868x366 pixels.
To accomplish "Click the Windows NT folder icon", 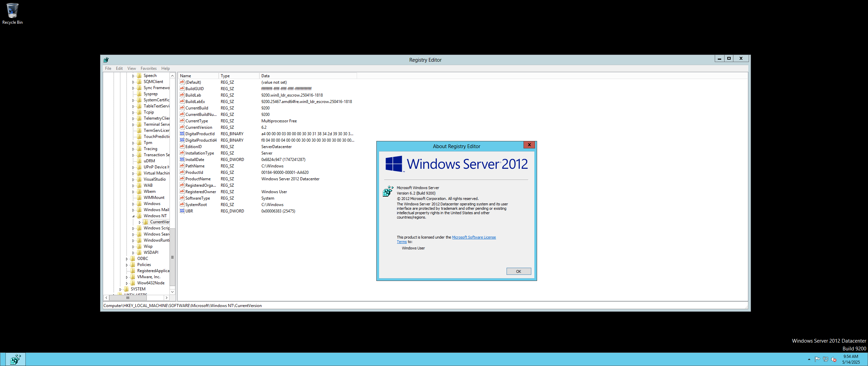I will click(x=139, y=216).
